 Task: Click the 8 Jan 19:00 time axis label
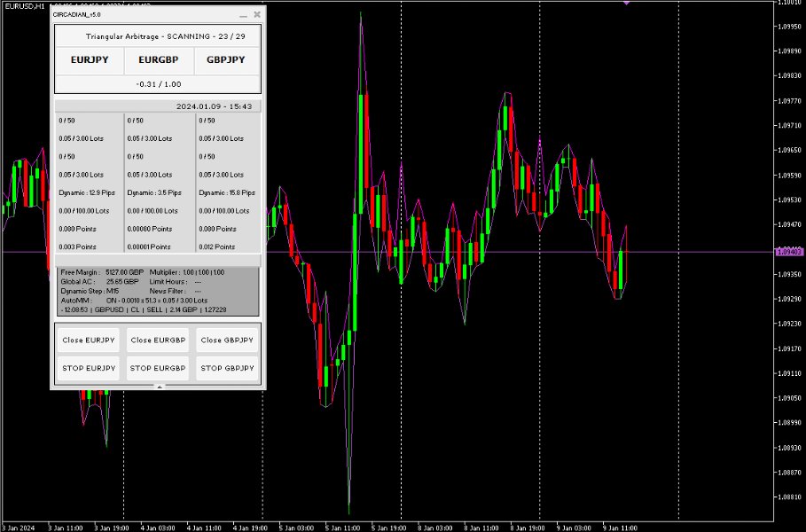click(528, 528)
